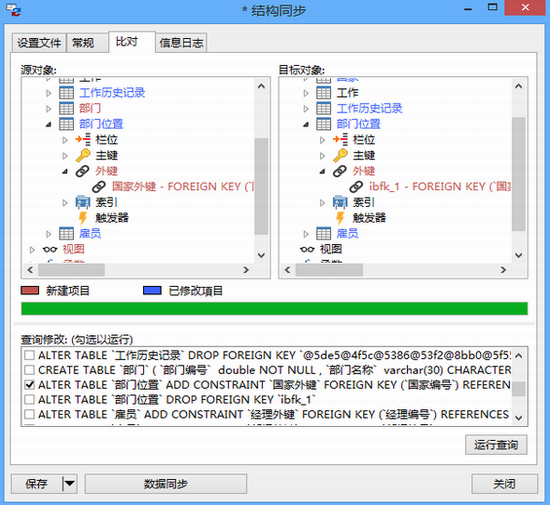The width and height of the screenshot is (550, 505).
Task: Click the 国家外键 foreign key link icon
Action: point(99,187)
